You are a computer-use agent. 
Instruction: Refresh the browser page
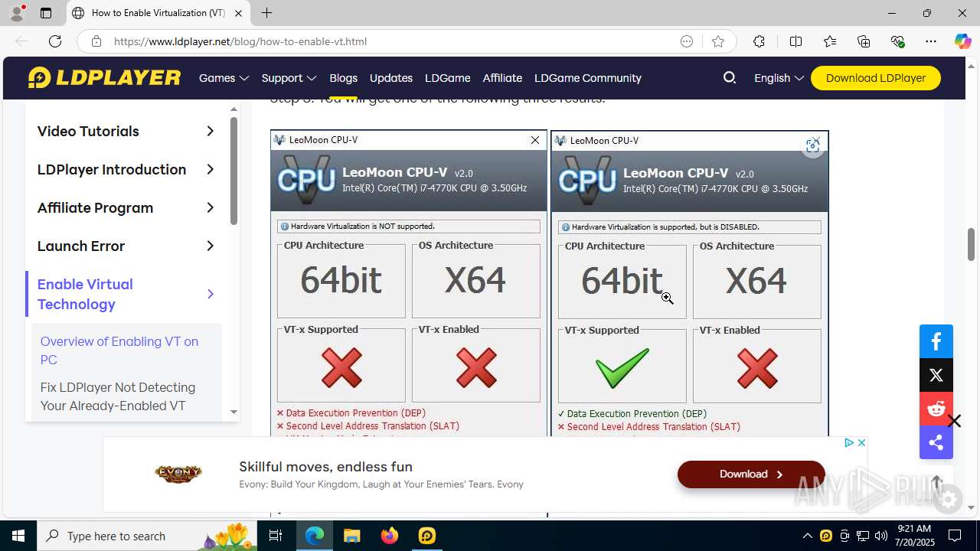pos(55,41)
